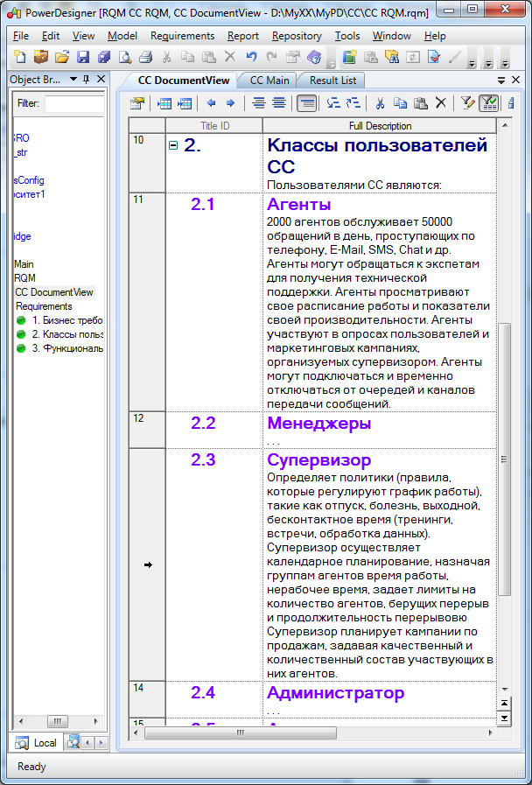
Task: Open the Edit menu
Action: [x=51, y=36]
